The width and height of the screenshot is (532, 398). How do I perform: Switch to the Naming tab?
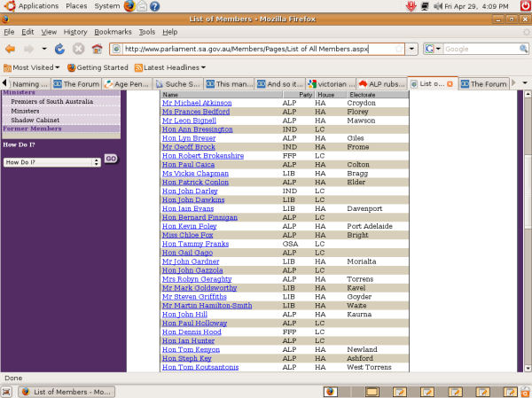[30, 84]
